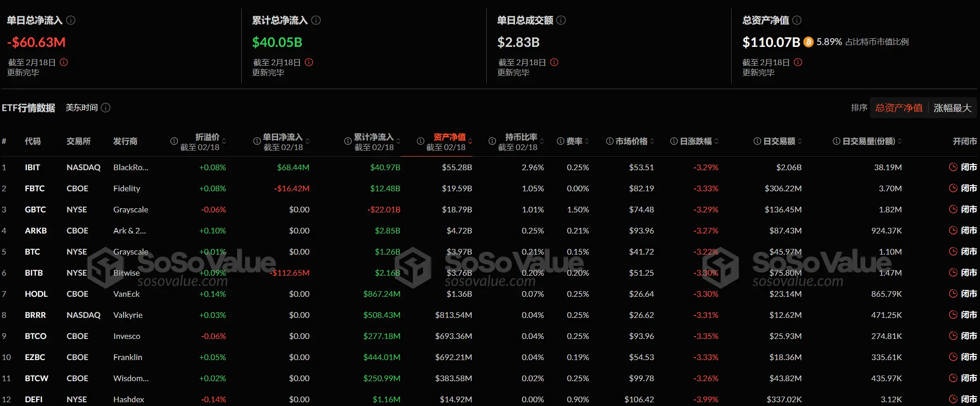The width and height of the screenshot is (980, 406).
Task: Click market-closed clock icon in IBIT row
Action: [953, 167]
